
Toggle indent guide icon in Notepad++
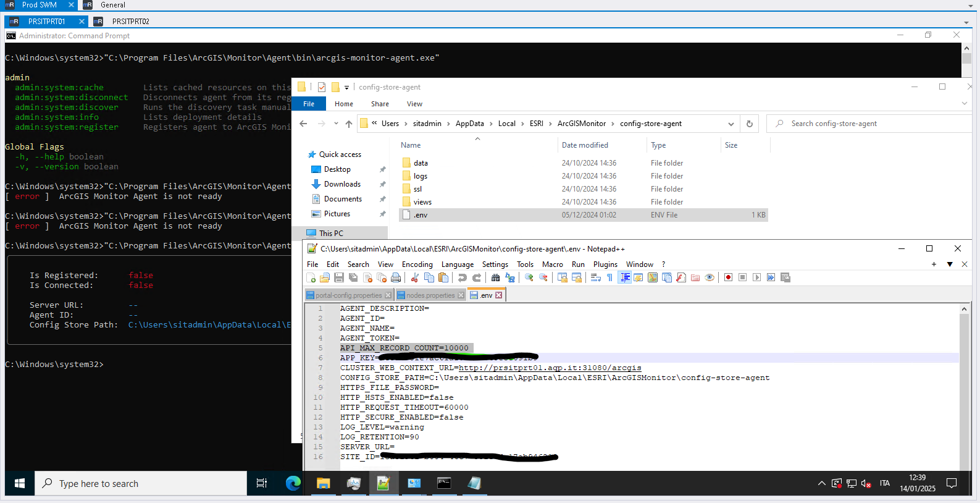[x=625, y=278]
